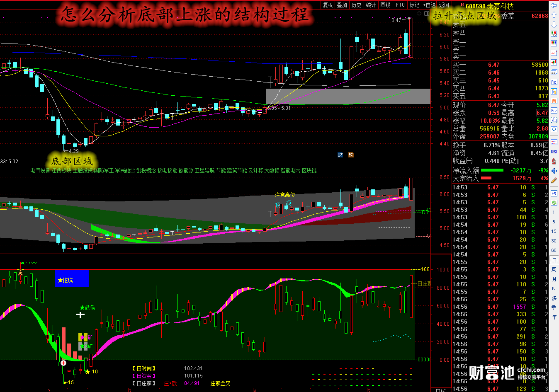Open the 电气设备 sector tag
Viewport: 559px width, 392px height.
(x=40, y=171)
